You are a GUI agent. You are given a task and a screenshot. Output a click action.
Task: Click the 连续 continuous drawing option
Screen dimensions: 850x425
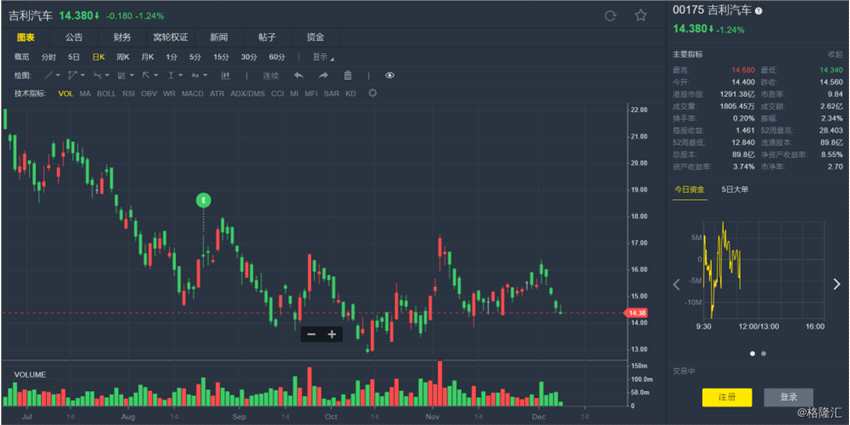pyautogui.click(x=271, y=75)
